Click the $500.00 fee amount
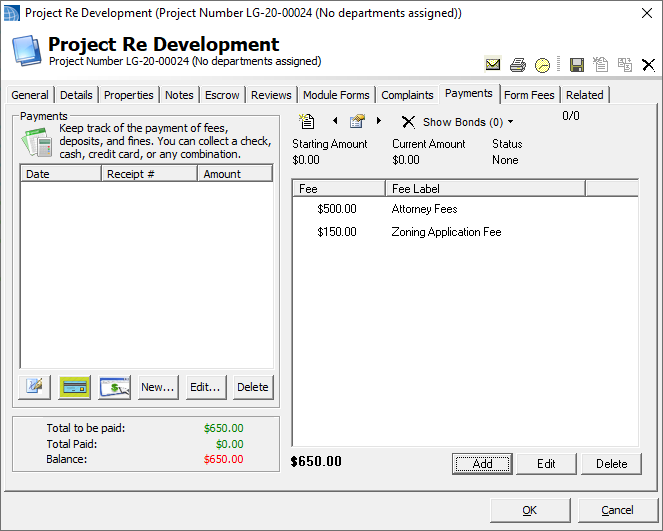The height and width of the screenshot is (531, 663). tap(337, 209)
